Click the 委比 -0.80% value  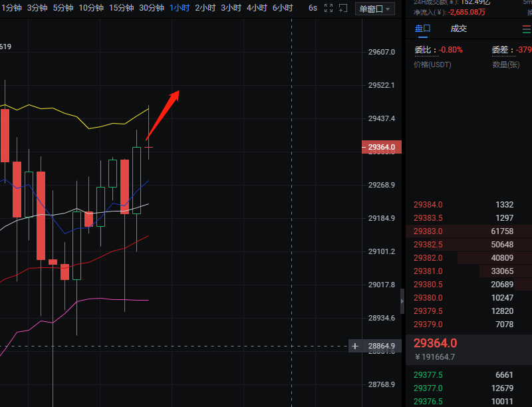pos(451,50)
